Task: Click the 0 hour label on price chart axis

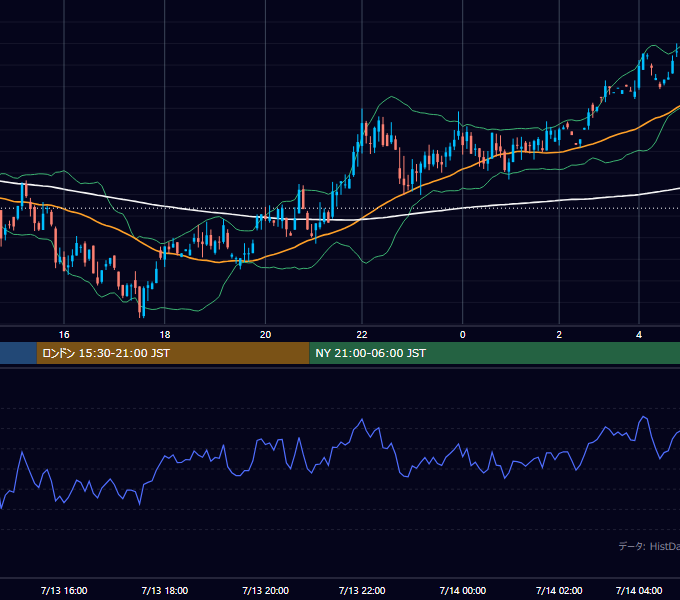Action: point(462,335)
